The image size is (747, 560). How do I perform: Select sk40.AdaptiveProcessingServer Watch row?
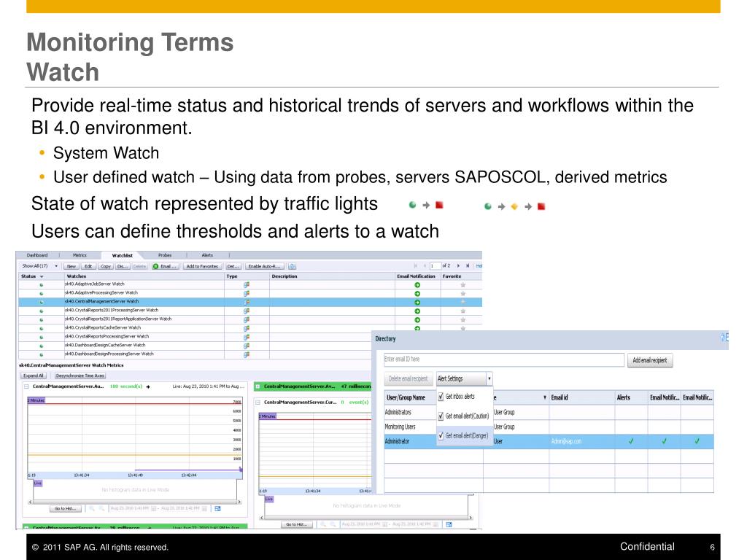[250, 293]
